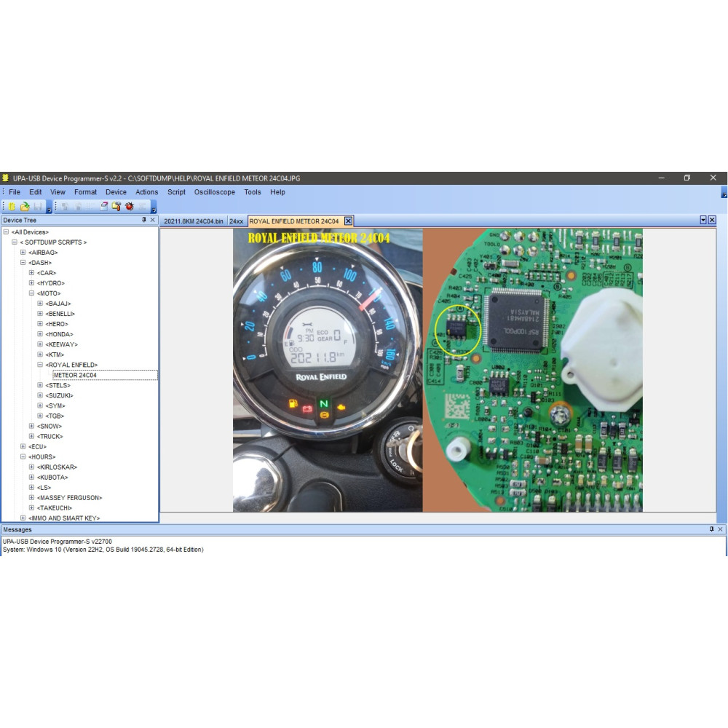
Task: Expand the HONDA node
Action: (40, 334)
